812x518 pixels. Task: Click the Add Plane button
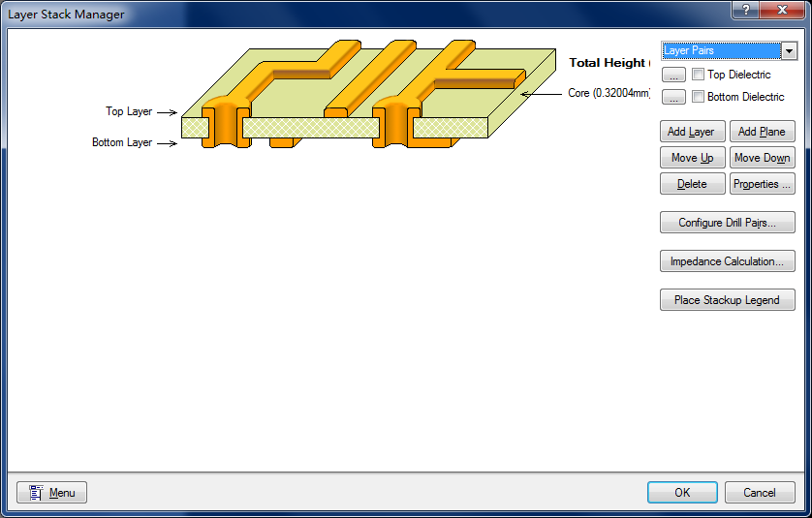[763, 132]
